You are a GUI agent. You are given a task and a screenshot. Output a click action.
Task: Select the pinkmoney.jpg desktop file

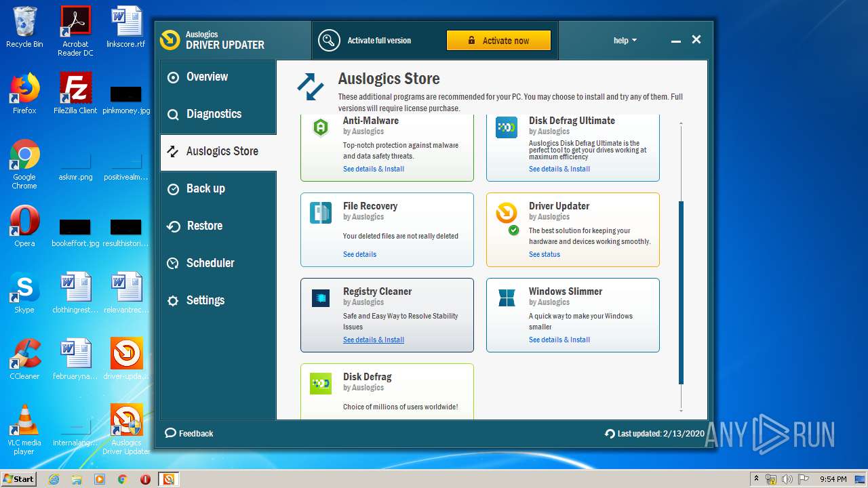pyautogui.click(x=126, y=98)
